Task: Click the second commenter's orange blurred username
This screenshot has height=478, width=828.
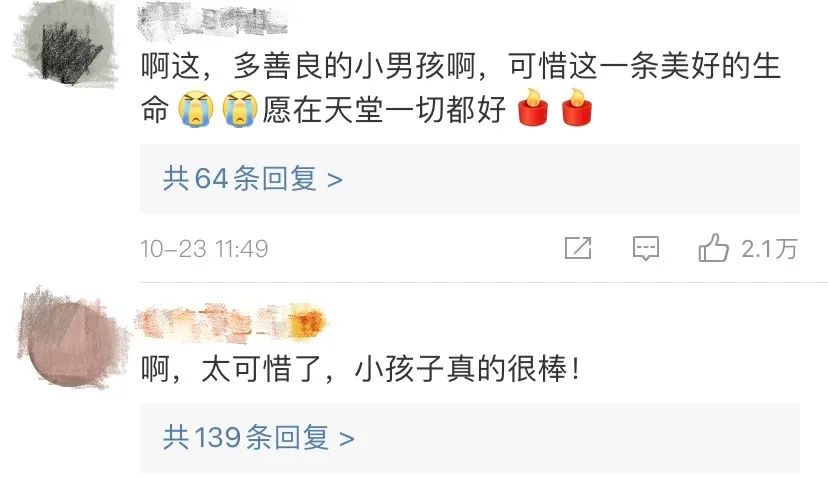Action: (230, 322)
